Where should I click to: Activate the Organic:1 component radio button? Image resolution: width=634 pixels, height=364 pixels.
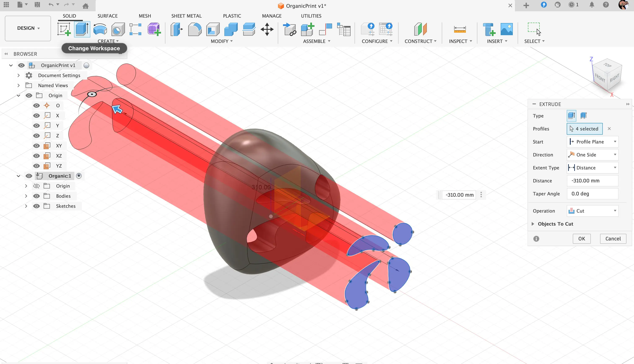point(79,176)
